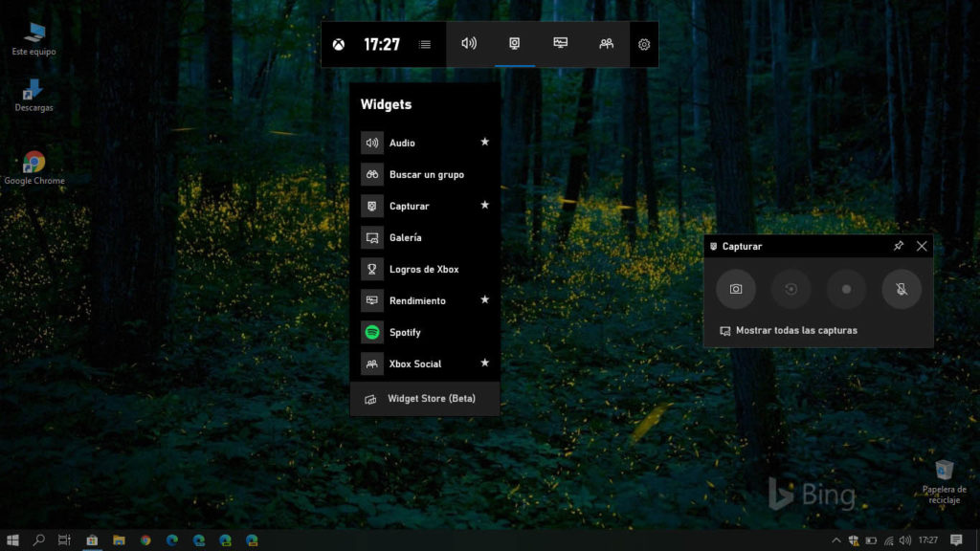Select Galería in the Widgets menu
Image resolution: width=980 pixels, height=551 pixels.
tap(405, 237)
